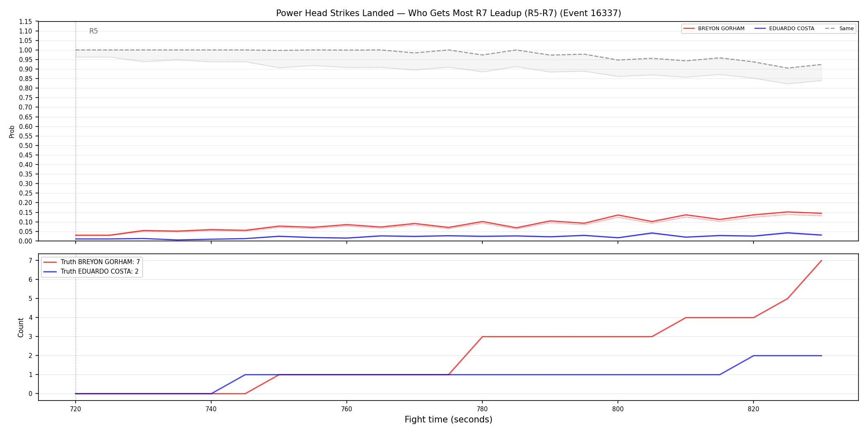Click the 'Fight time (seconds)' axis label

coord(448,420)
